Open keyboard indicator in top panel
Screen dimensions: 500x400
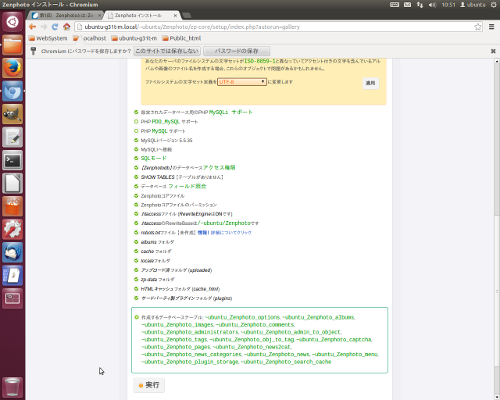point(394,5)
